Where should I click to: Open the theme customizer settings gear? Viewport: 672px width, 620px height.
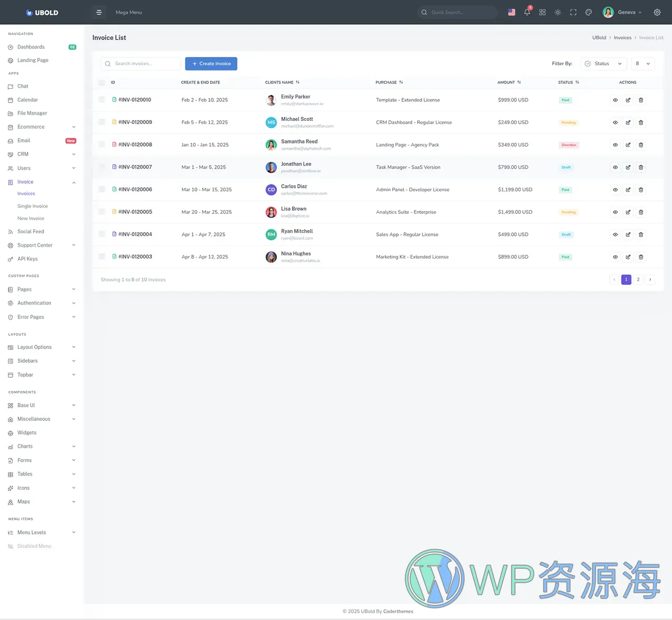657,12
